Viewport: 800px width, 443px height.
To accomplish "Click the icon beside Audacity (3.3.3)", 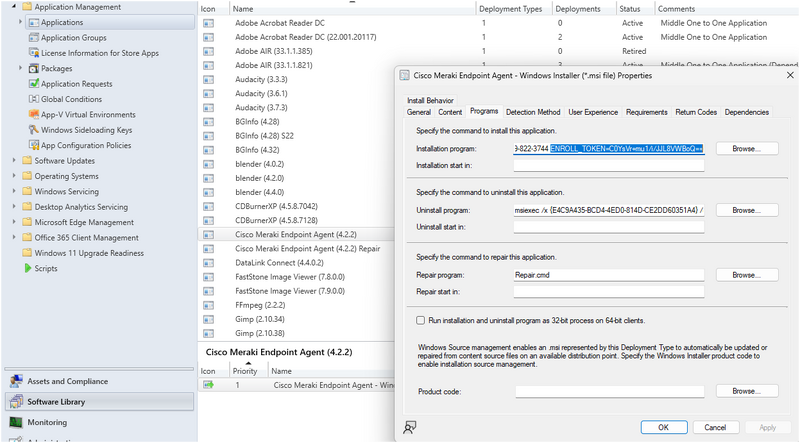I will pyautogui.click(x=208, y=80).
